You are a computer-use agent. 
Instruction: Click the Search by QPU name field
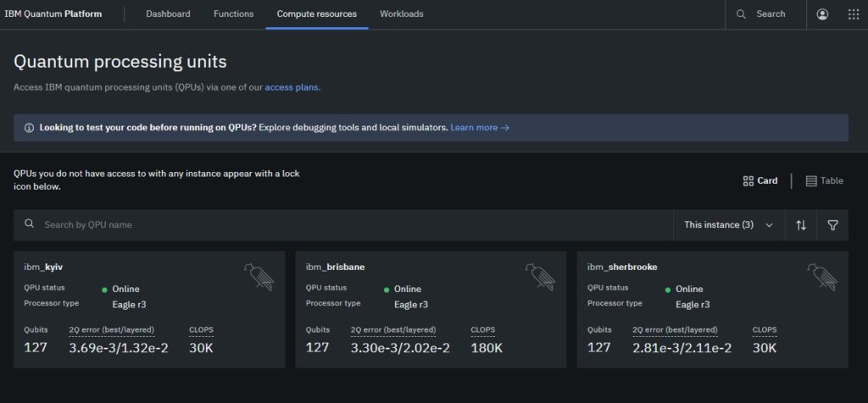[x=339, y=225]
